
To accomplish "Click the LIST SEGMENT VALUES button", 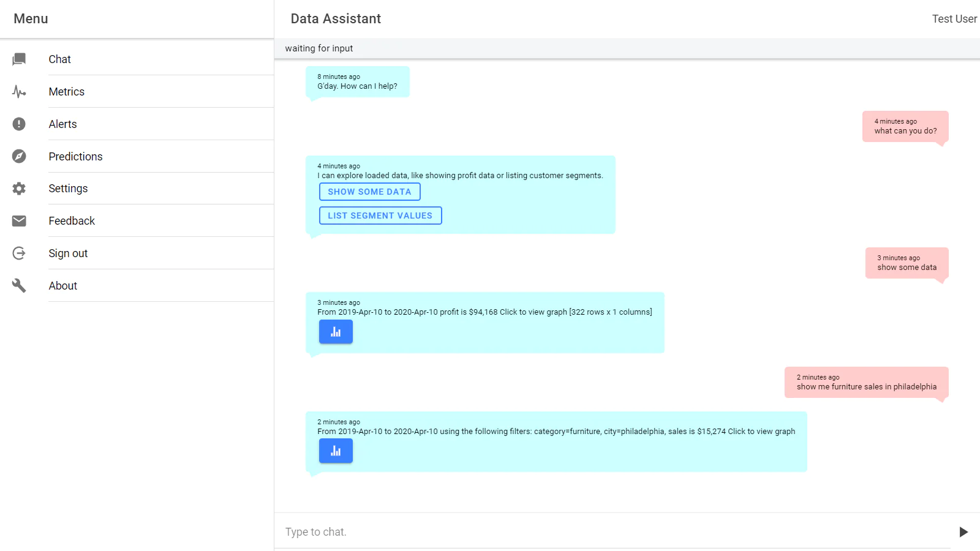I will (380, 215).
